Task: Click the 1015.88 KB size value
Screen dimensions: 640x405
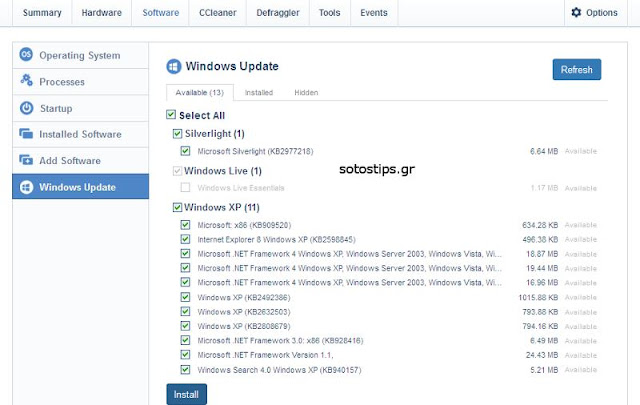Action: point(538,297)
